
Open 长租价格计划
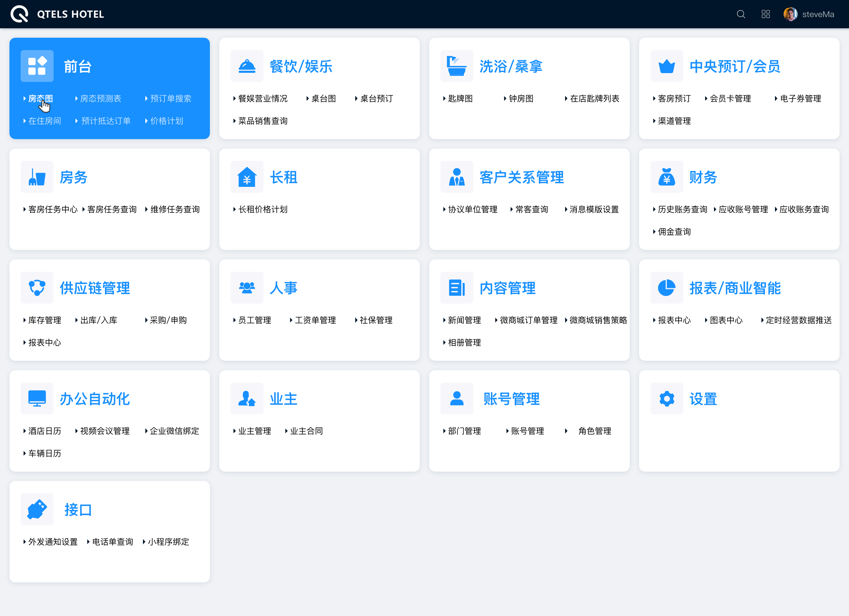(x=263, y=209)
